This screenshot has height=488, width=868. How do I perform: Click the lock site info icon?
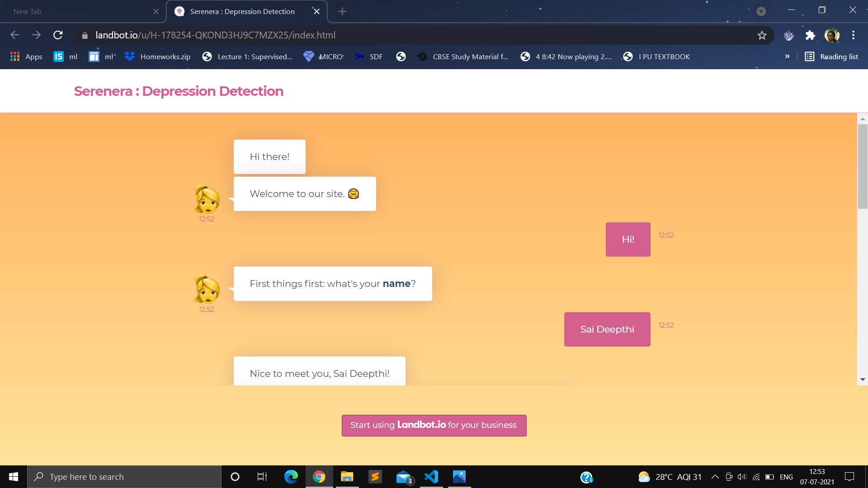pyautogui.click(x=85, y=35)
